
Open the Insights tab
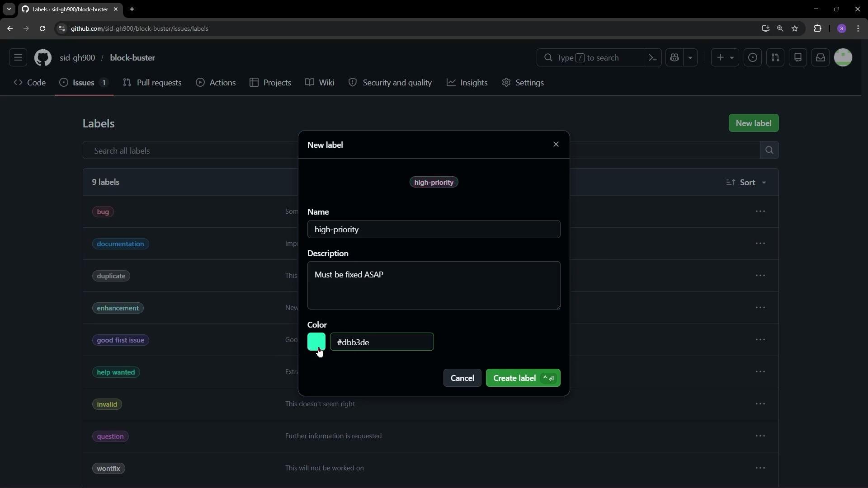point(467,83)
